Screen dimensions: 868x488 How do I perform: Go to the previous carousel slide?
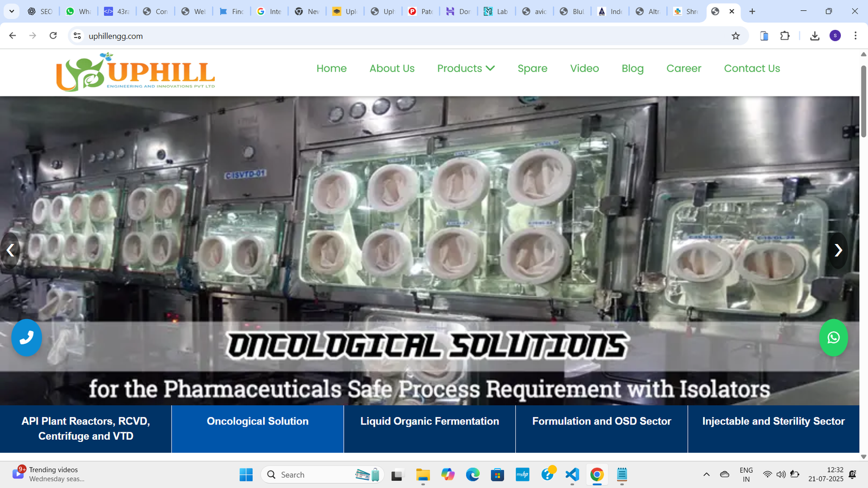[x=10, y=250]
